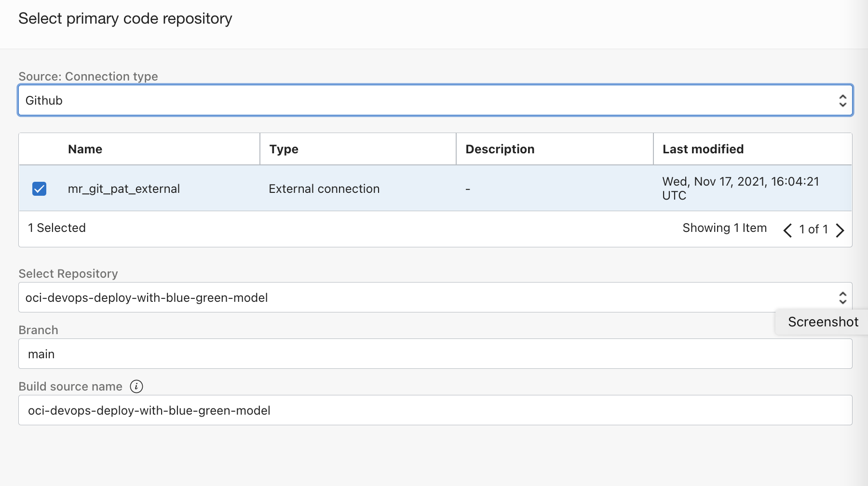This screenshot has height=486, width=868.
Task: Sort table by the Name column header
Action: [x=85, y=149]
